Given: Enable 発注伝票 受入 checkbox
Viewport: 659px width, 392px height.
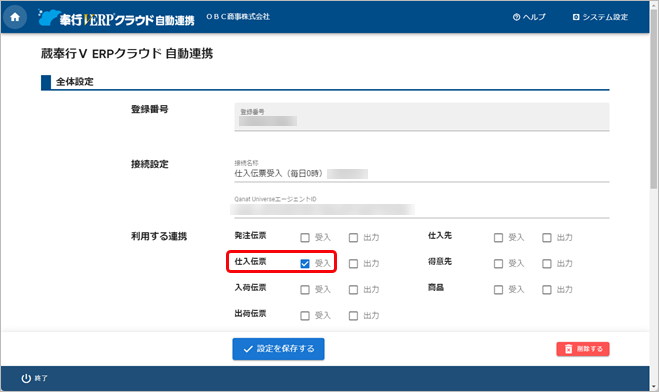Looking at the screenshot, I should [x=305, y=238].
